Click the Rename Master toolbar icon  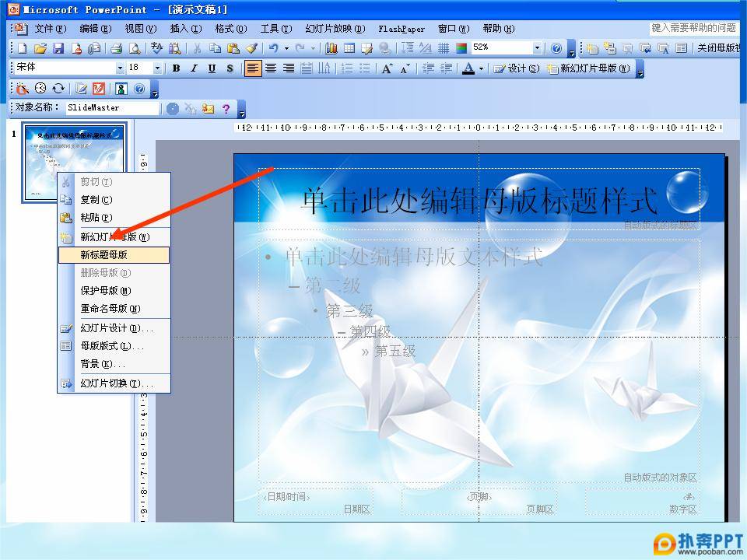click(x=663, y=48)
